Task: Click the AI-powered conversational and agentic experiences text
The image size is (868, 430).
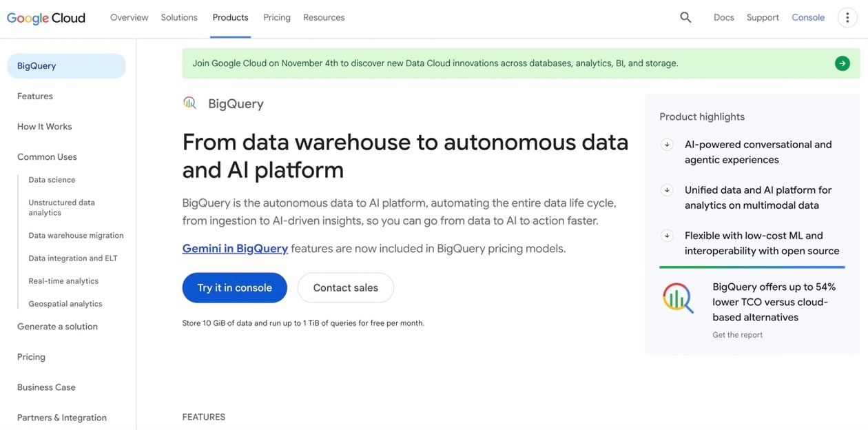Action: [x=758, y=152]
